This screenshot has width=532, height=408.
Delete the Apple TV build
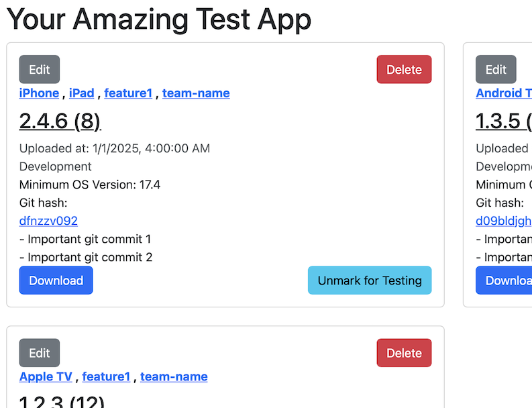tap(404, 354)
